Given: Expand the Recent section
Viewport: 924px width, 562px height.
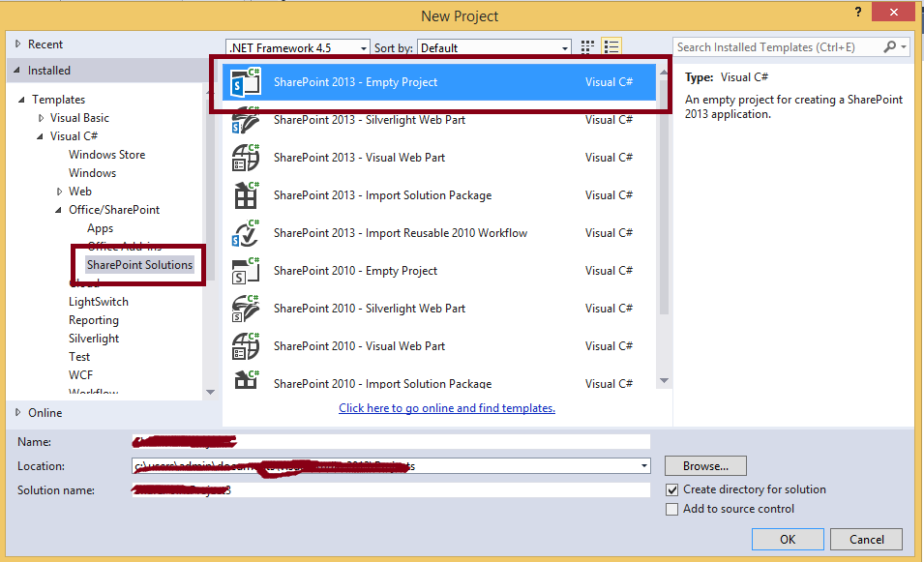Looking at the screenshot, I should pos(17,44).
